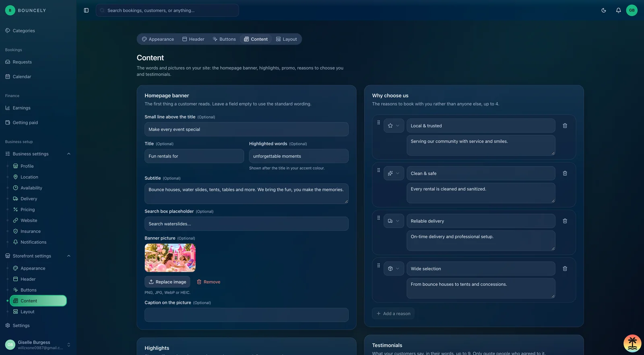The height and width of the screenshot is (355, 644).
Task: Select Content in the sidebar
Action: point(38,301)
